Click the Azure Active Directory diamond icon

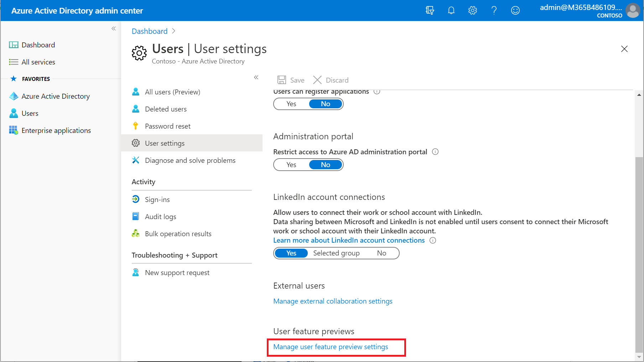coord(14,96)
